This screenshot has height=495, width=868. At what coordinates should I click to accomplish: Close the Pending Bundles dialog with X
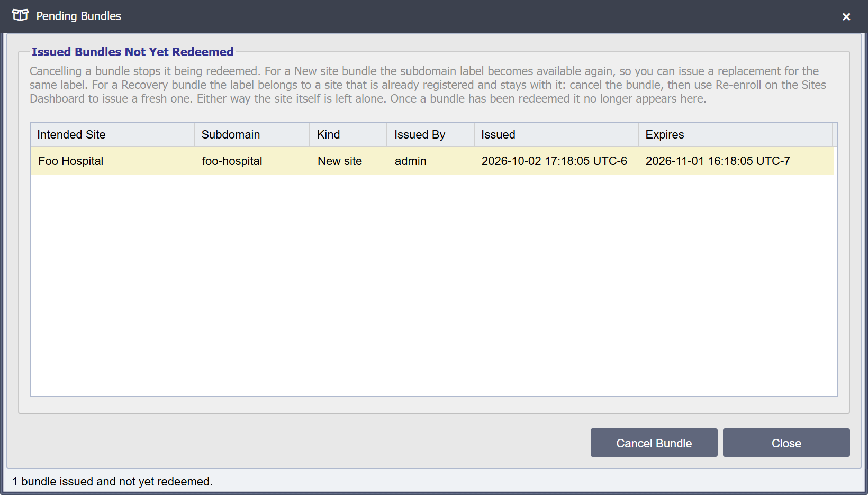pyautogui.click(x=846, y=16)
